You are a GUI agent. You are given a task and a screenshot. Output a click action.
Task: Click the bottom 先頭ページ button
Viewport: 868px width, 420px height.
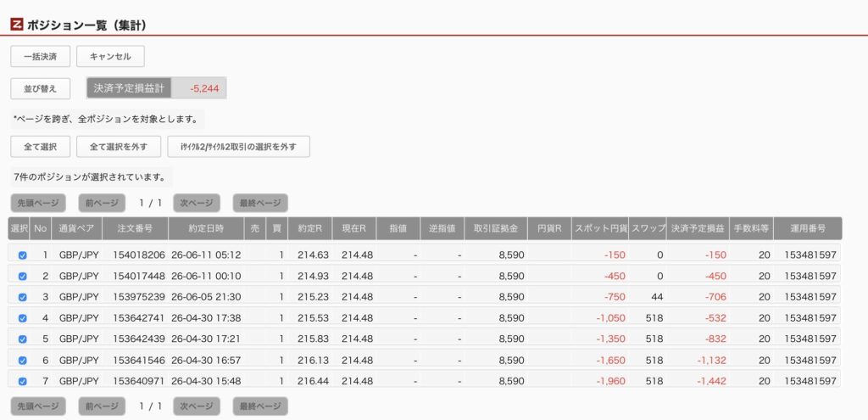38,406
